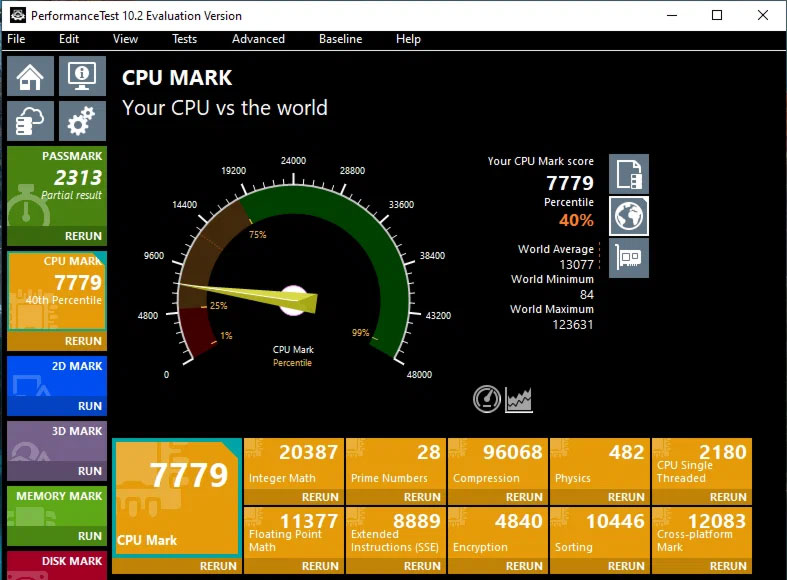Viewport: 787px width, 580px height.
Task: Open the File menu
Action: coord(16,39)
